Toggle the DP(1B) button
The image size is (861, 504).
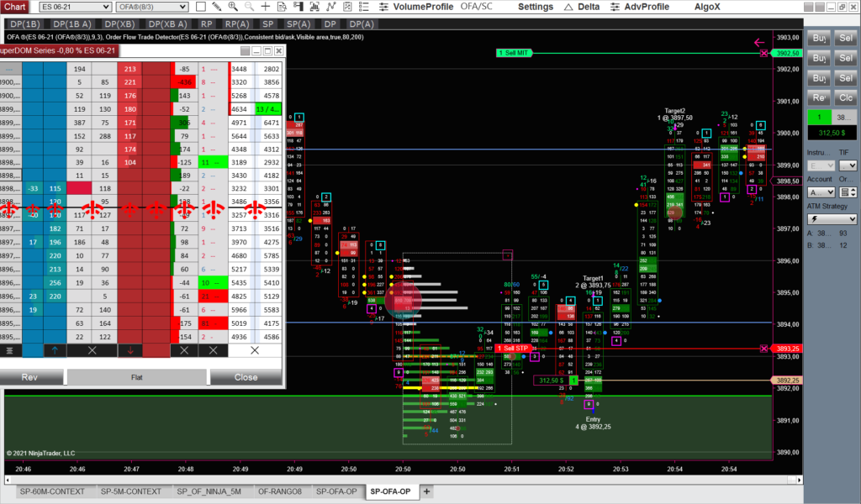pos(24,24)
